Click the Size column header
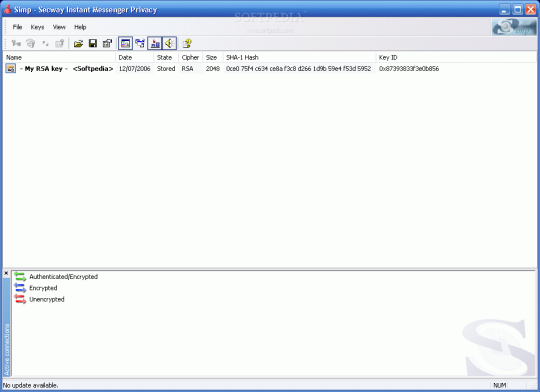This screenshot has width=540, height=392. pyautogui.click(x=213, y=57)
